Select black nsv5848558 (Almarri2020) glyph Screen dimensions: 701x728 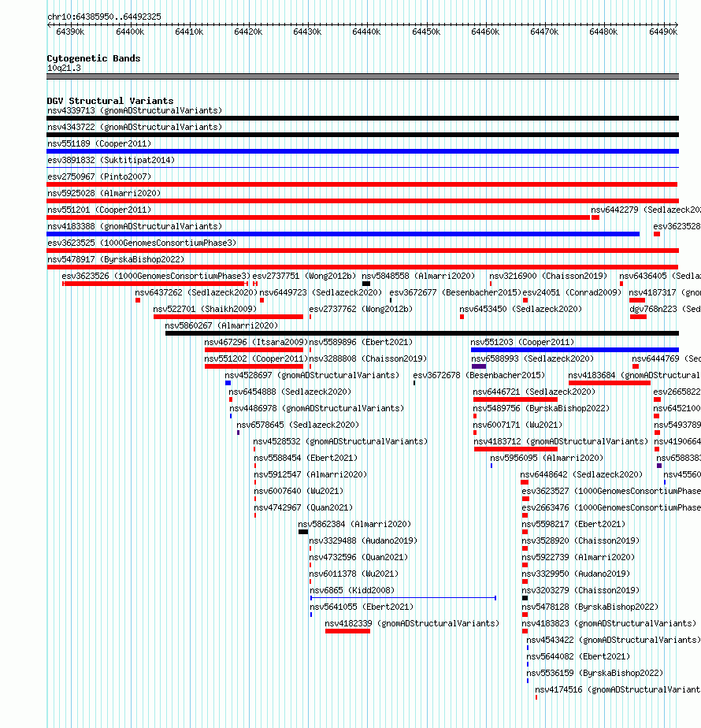click(365, 284)
